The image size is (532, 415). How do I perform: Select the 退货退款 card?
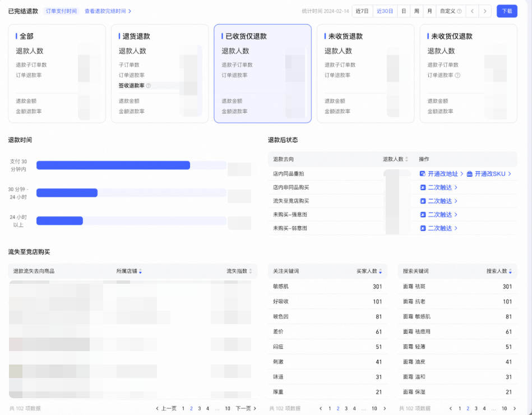click(x=160, y=73)
